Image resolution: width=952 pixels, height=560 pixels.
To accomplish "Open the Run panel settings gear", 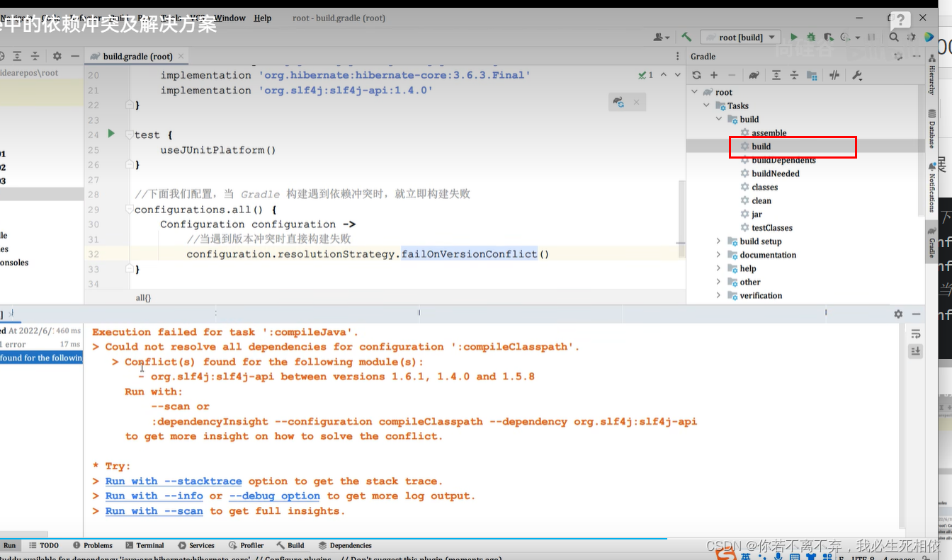I will pos(898,314).
